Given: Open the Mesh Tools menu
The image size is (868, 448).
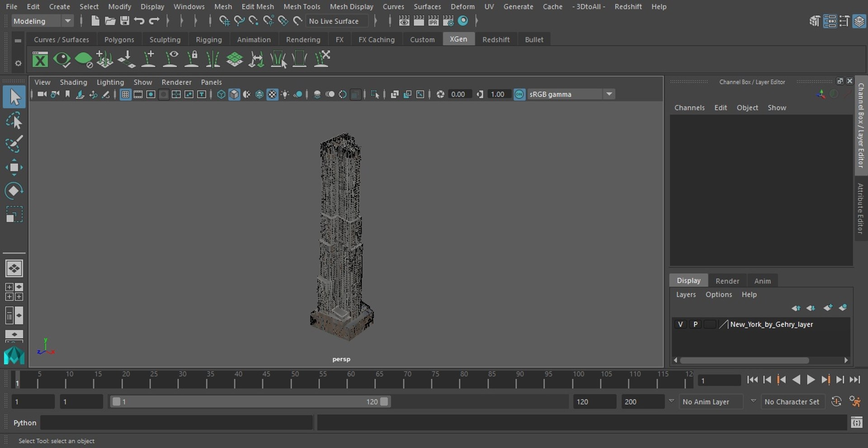Looking at the screenshot, I should tap(302, 6).
